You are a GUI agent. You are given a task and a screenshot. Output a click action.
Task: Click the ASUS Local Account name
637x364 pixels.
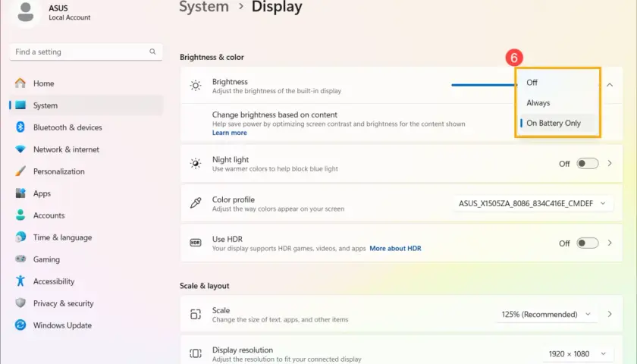tap(70, 12)
